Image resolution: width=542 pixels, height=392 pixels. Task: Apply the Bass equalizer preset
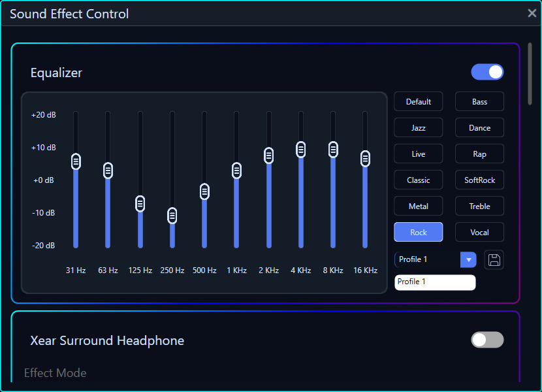(479, 102)
